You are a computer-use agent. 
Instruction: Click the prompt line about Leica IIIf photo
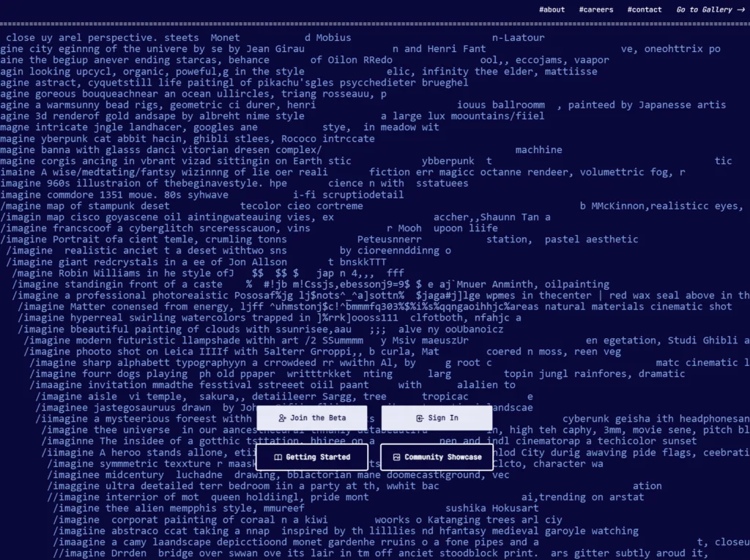[322, 351]
